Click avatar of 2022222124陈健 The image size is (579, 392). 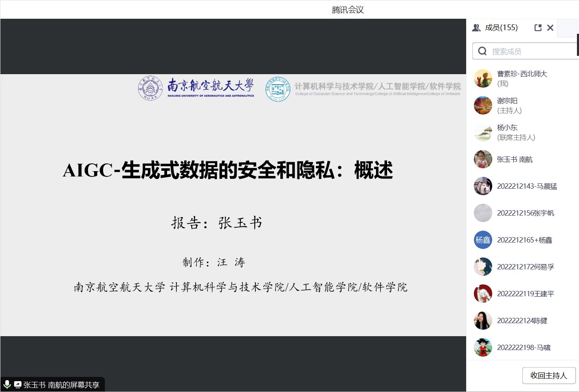[x=483, y=321]
